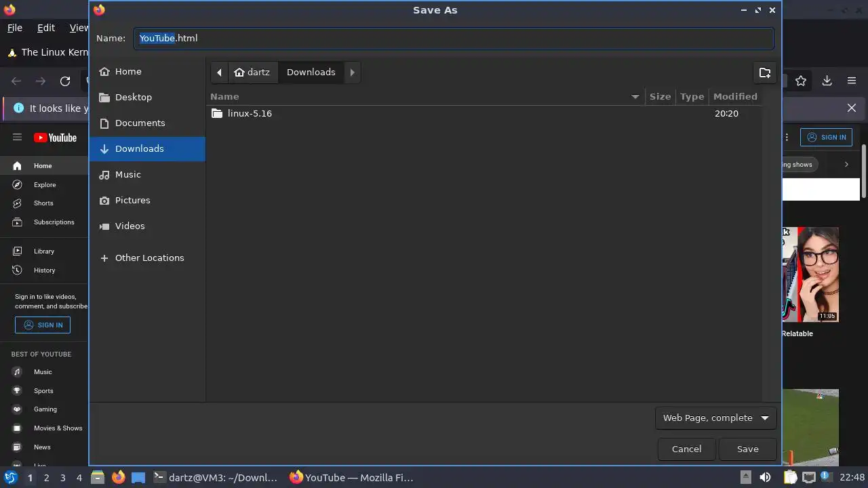Click the path bar back arrow
The width and height of the screenshot is (868, 488).
pos(219,73)
